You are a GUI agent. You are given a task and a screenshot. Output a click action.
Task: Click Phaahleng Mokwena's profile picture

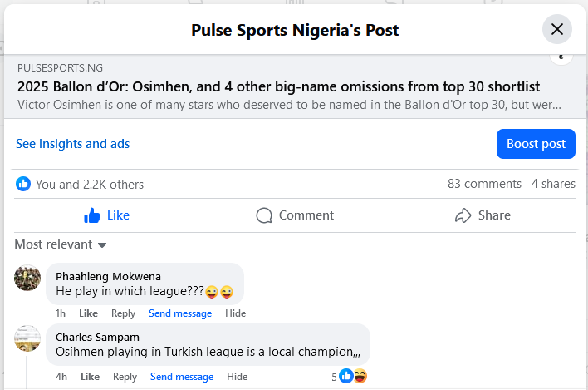pos(27,277)
